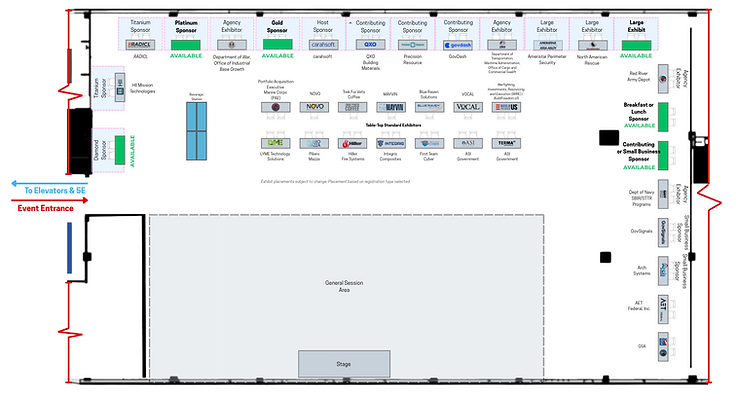Select the North American Rescue booth logo
738x394 pixels.
pyautogui.click(x=593, y=45)
